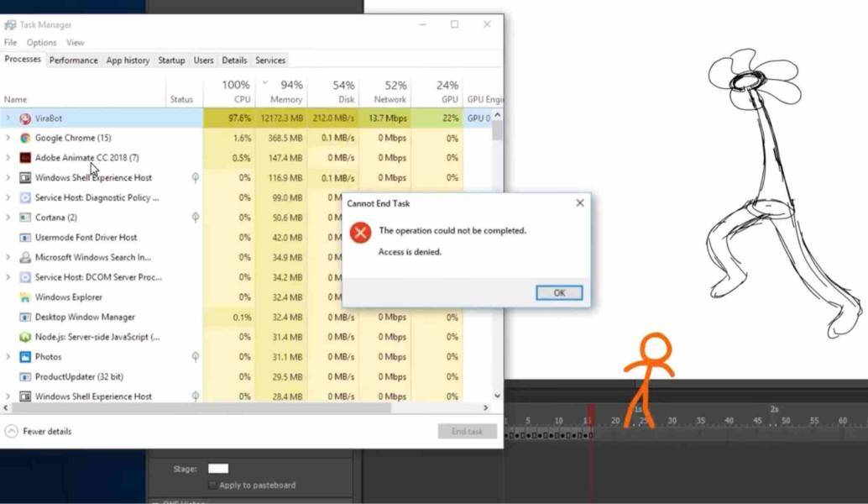
Task: Click the red error icon in dialog
Action: [x=360, y=233]
